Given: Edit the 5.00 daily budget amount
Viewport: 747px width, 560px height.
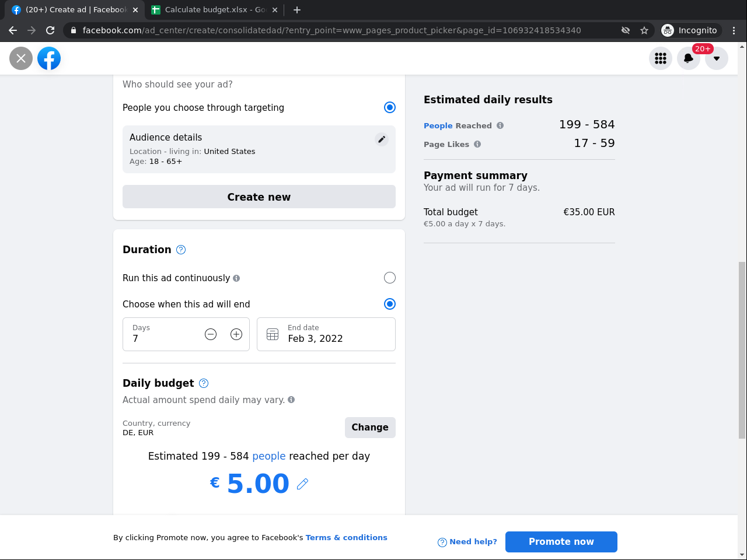Looking at the screenshot, I should (x=302, y=484).
